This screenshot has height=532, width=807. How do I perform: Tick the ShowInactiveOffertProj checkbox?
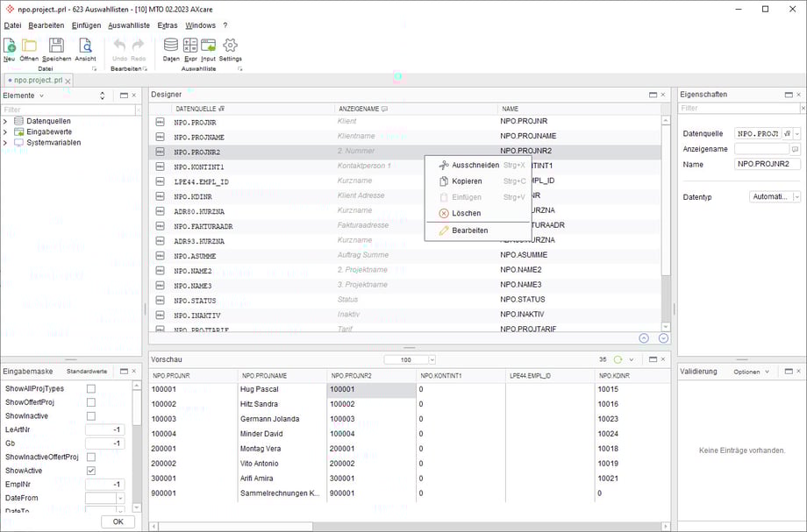pos(91,457)
